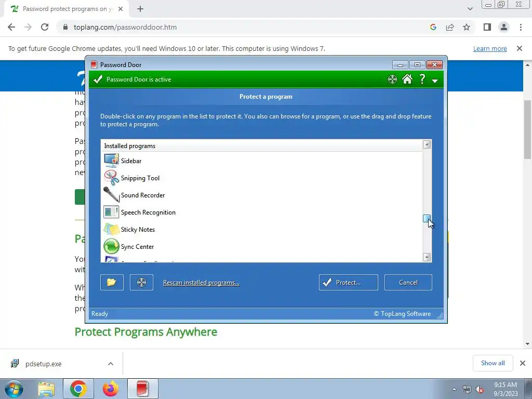Select the Snipping Tool scissors icon
The image size is (532, 399).
[x=111, y=178]
